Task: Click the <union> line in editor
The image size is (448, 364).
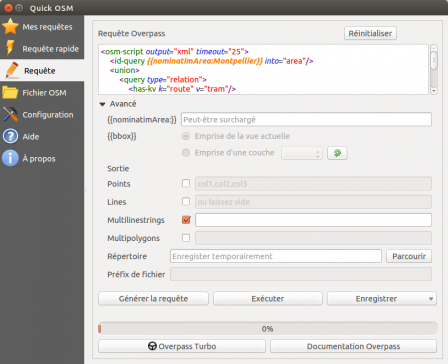Action: (125, 70)
